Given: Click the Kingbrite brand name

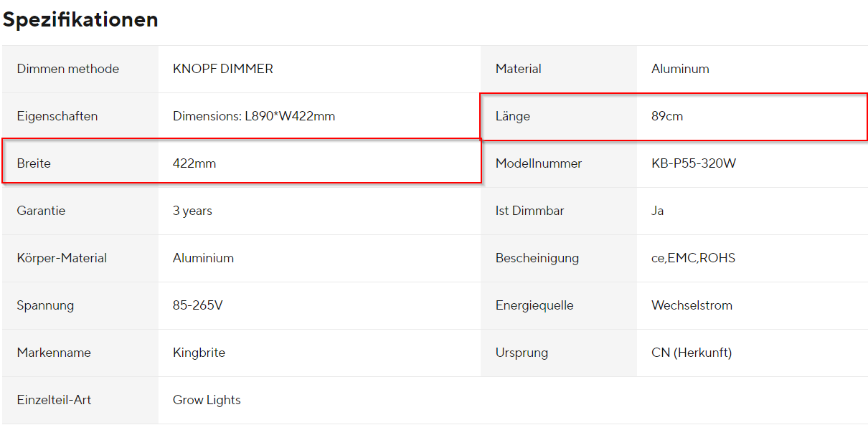Looking at the screenshot, I should [x=199, y=353].
